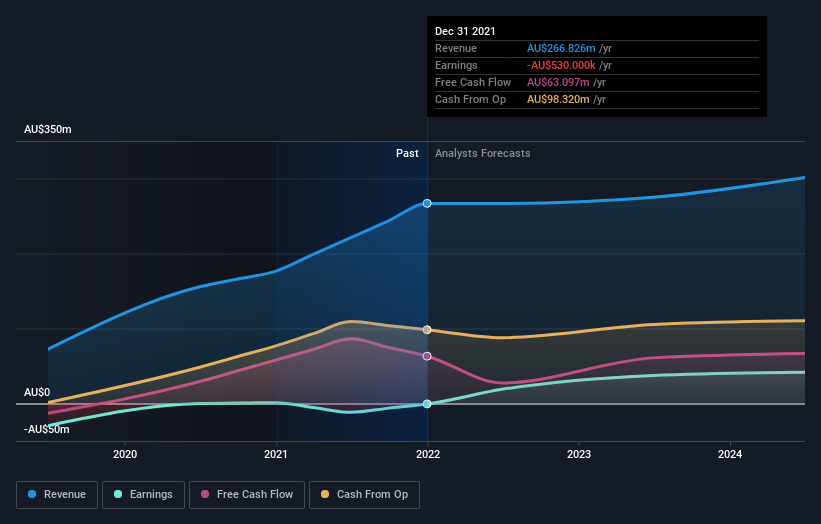
Task: Click the -AU$530.000k earnings value
Action: tap(561, 65)
